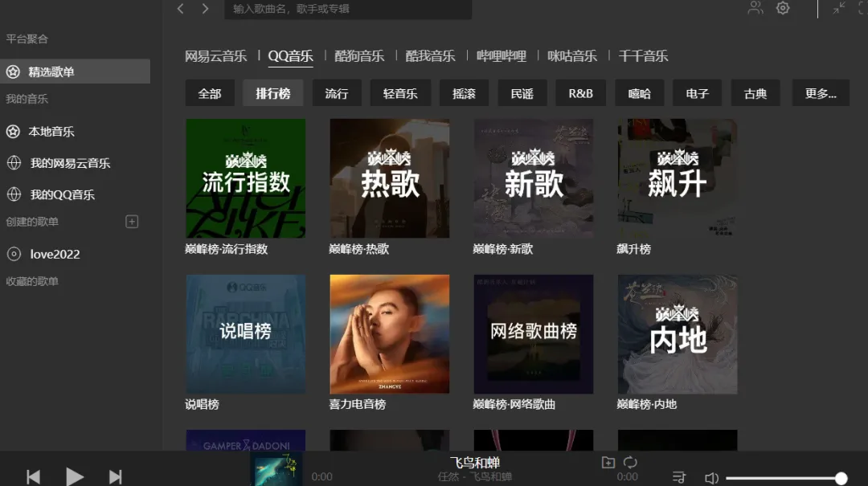Open the settings gear icon
The image size is (868, 486).
pos(783,8)
